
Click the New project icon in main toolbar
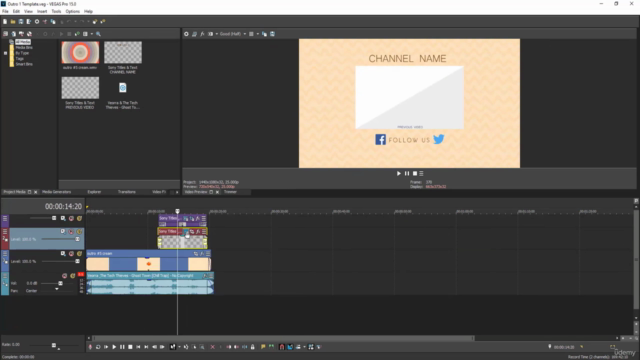(x=5, y=22)
